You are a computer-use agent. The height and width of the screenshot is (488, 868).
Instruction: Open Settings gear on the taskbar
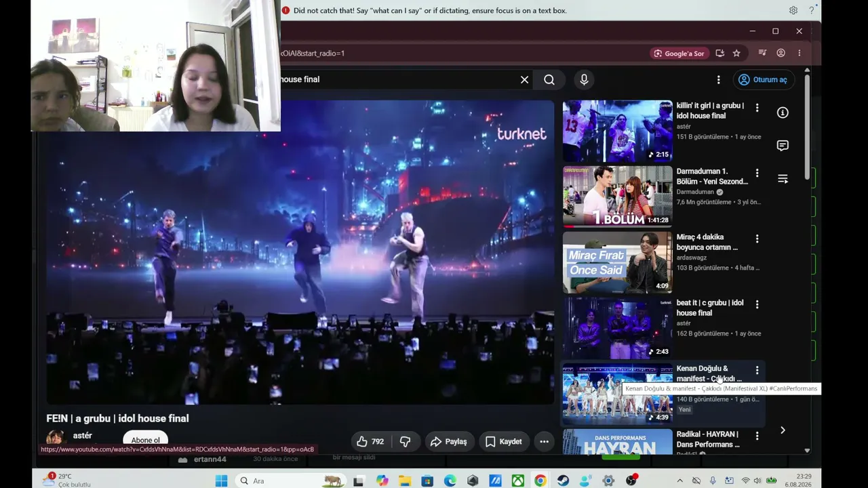pos(608,481)
